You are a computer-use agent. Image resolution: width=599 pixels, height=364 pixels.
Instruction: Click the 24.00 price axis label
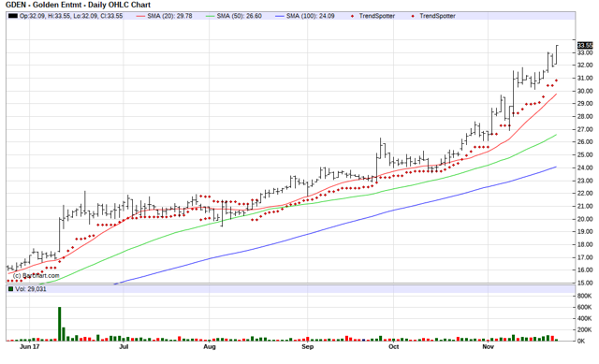(585, 167)
